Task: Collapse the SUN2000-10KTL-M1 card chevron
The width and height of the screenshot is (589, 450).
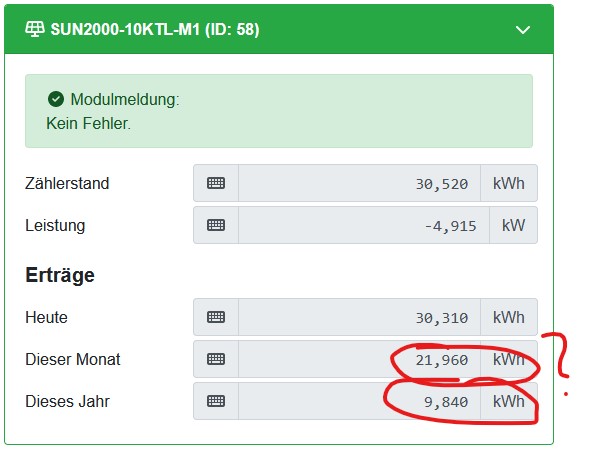Action: [523, 30]
